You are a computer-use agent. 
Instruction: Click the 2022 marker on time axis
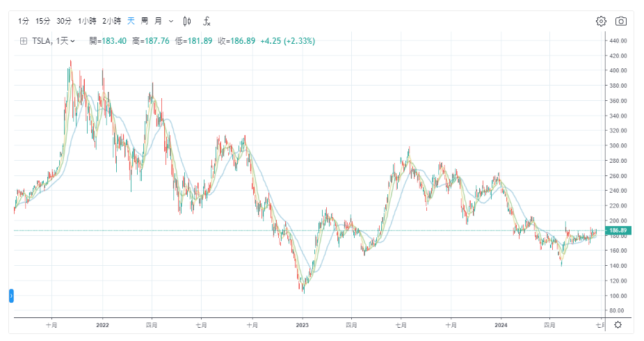(102, 324)
